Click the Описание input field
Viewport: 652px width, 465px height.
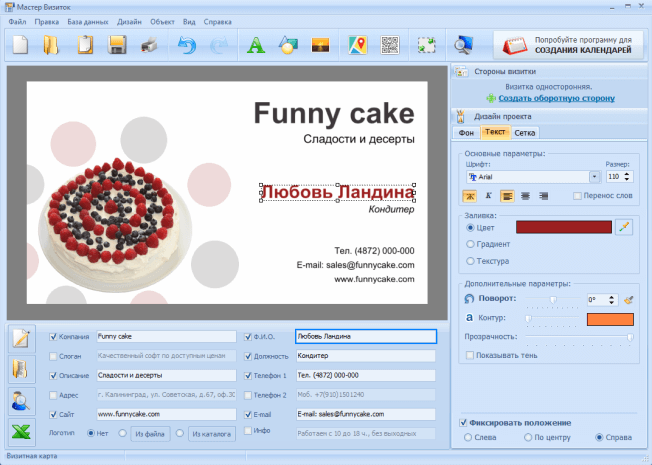pos(166,376)
